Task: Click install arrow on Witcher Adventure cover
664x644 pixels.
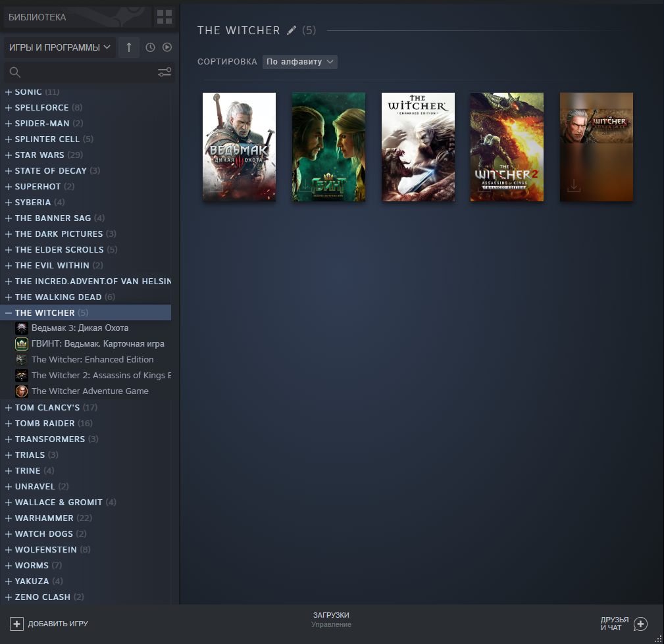Action: 574,186
